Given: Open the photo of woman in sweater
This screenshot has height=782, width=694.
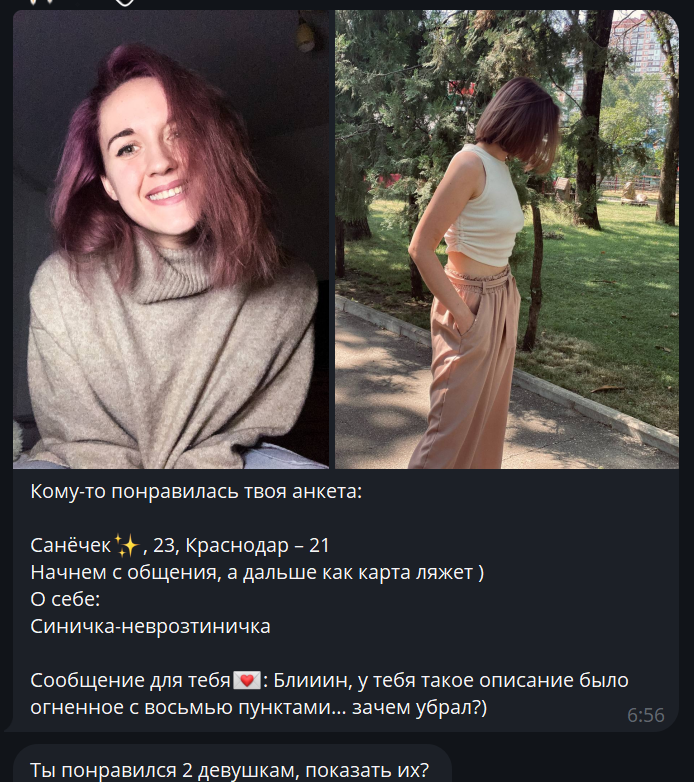Looking at the screenshot, I should [171, 239].
